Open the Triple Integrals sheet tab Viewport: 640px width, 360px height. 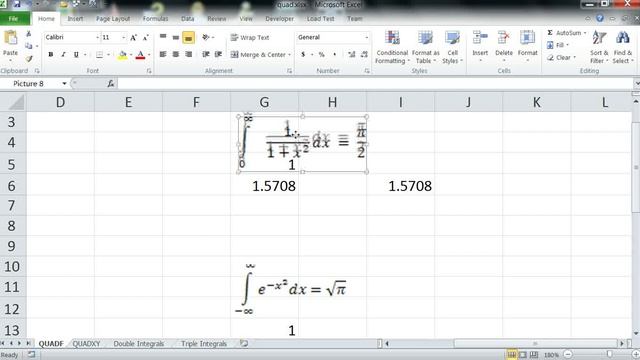(x=204, y=344)
